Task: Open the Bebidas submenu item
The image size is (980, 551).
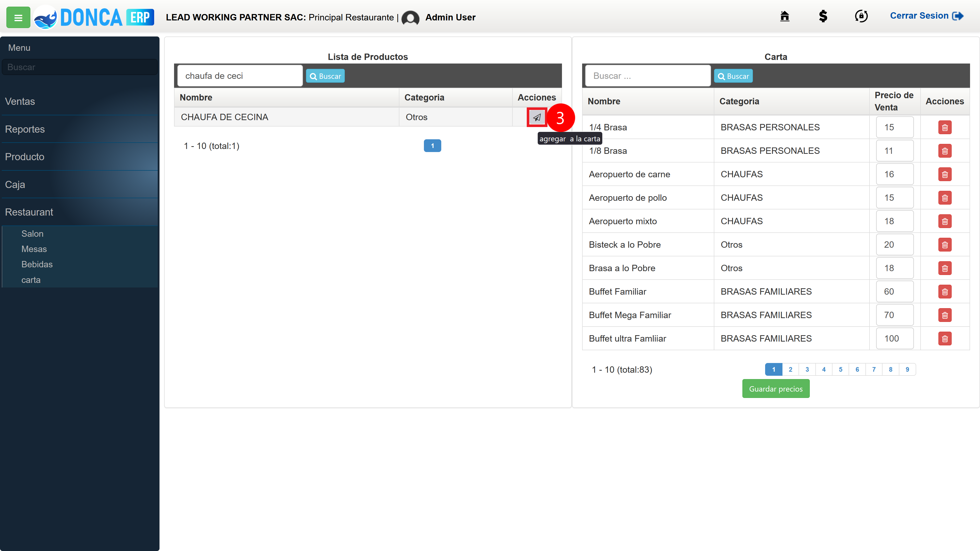Action: (x=37, y=264)
